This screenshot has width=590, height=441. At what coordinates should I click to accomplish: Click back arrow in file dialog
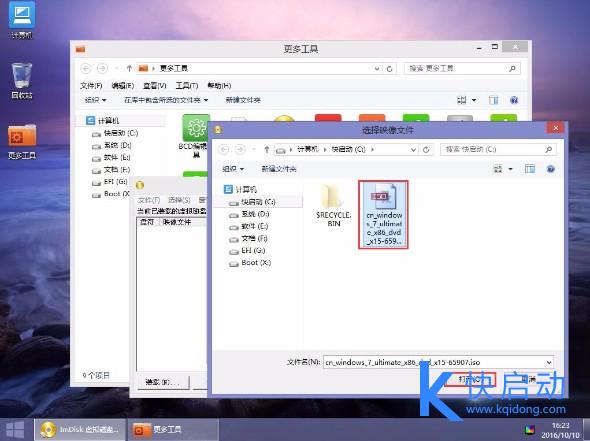pyautogui.click(x=224, y=150)
